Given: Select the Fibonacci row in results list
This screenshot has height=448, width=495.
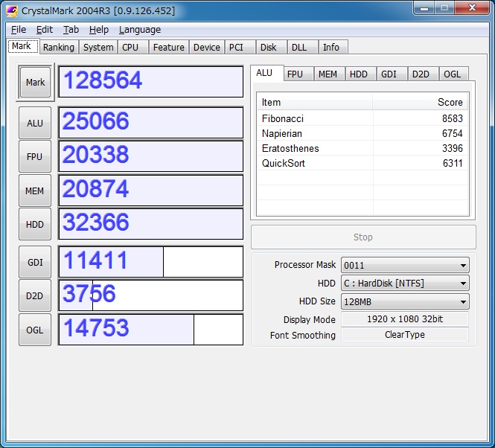Looking at the screenshot, I should [283, 118].
